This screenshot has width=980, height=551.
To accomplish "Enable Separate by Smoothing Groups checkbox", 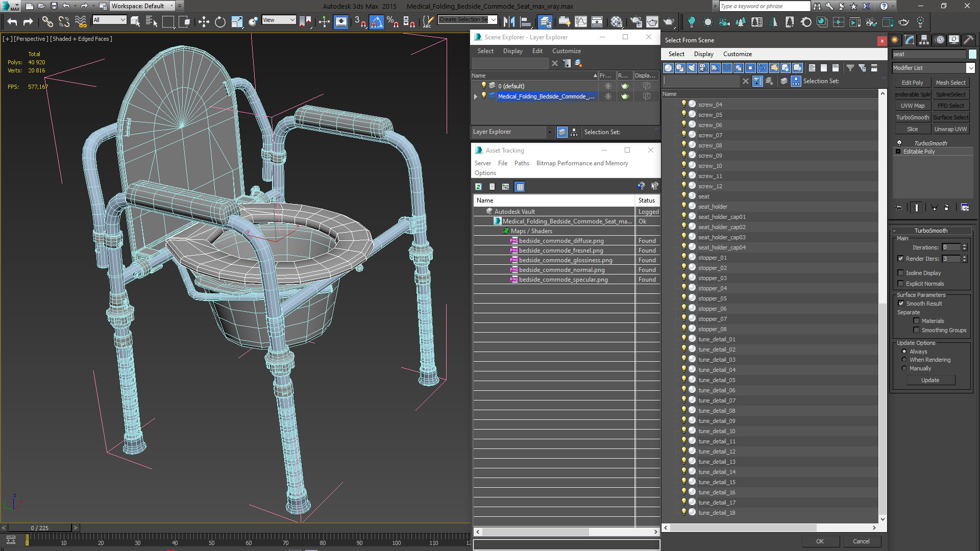I will [916, 330].
